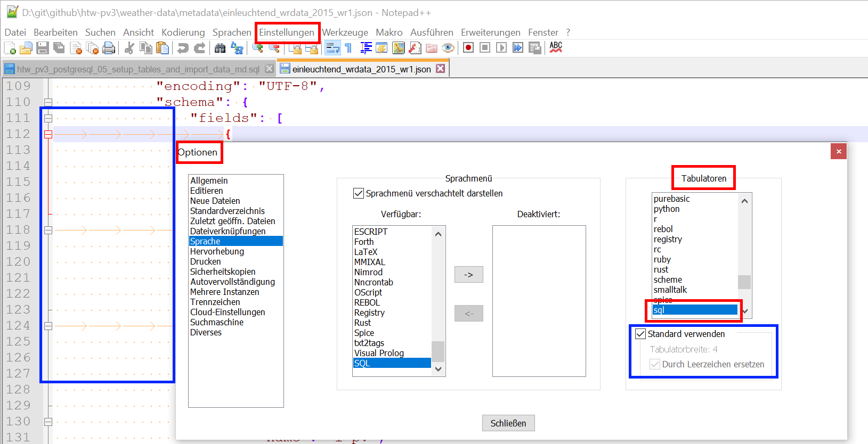
Task: Click the Close All toolbar icon
Action: point(92,48)
